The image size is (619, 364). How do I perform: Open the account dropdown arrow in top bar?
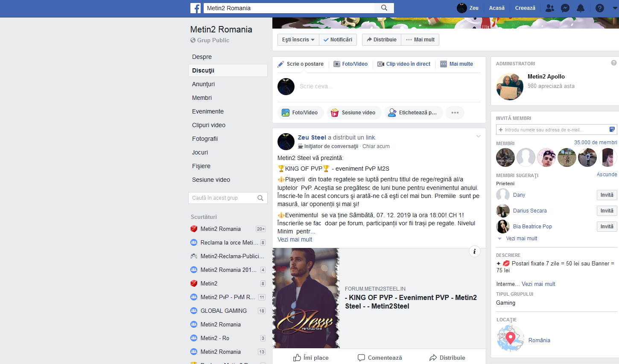point(615,8)
